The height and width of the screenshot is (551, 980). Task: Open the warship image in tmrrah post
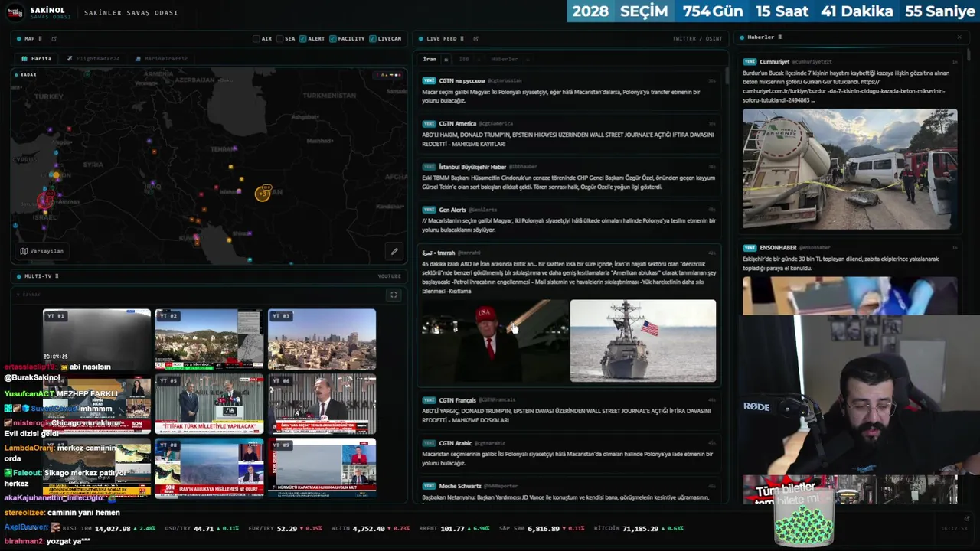[x=643, y=341]
